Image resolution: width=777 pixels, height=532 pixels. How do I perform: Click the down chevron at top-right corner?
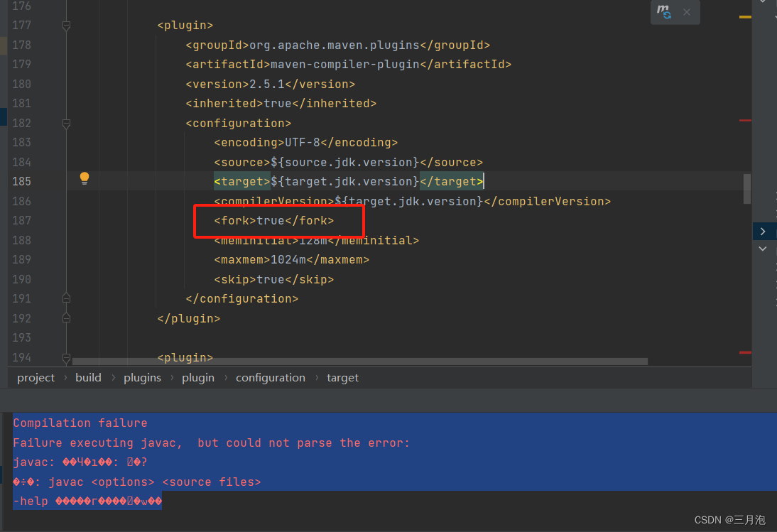(764, 1)
